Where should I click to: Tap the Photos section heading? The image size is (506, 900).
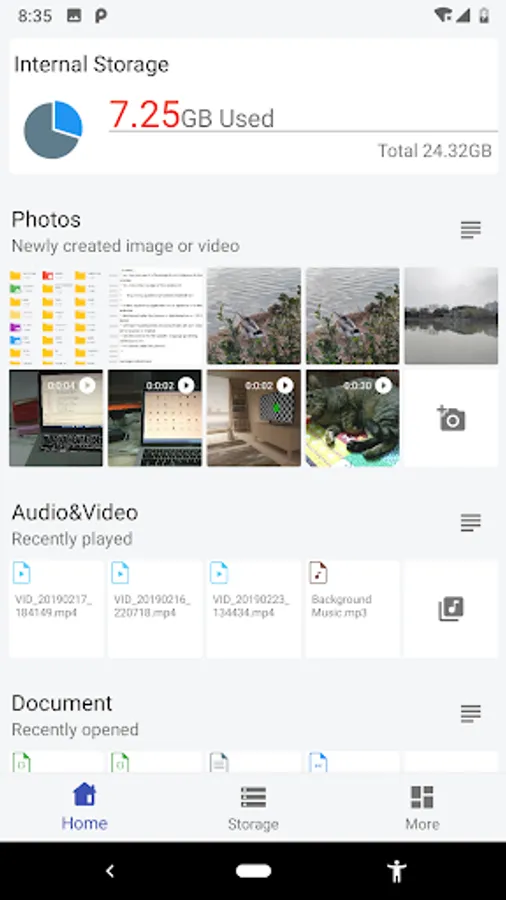[46, 219]
